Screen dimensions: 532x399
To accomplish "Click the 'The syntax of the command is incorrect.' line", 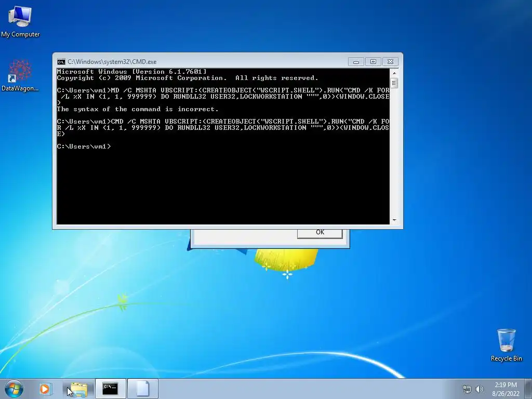I will (x=137, y=109).
